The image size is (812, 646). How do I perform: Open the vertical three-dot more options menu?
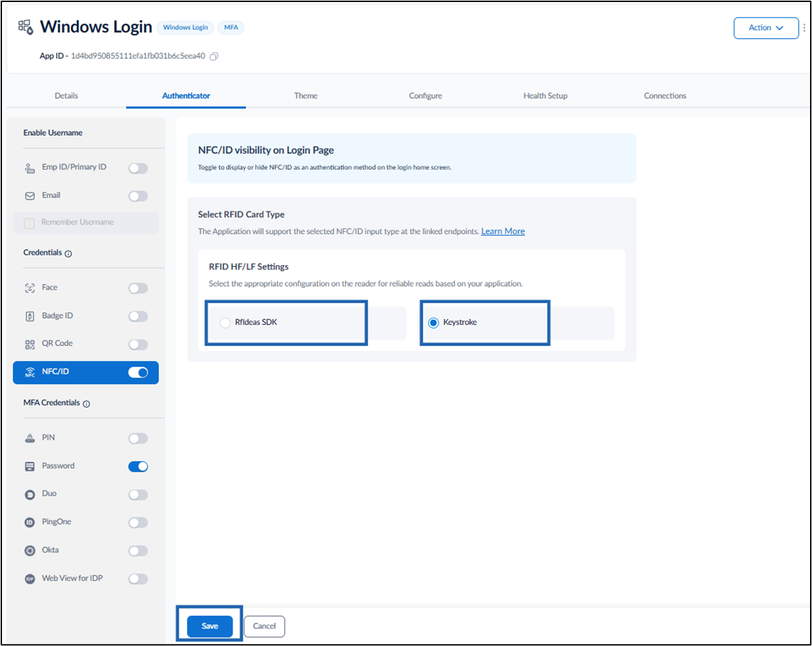(x=804, y=28)
